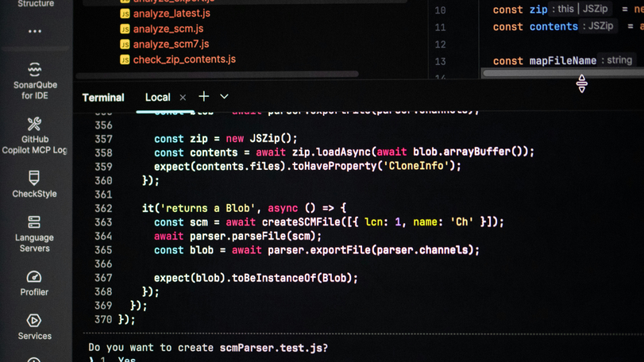Click the JS file icon beside analyze_scm.js

125,29
